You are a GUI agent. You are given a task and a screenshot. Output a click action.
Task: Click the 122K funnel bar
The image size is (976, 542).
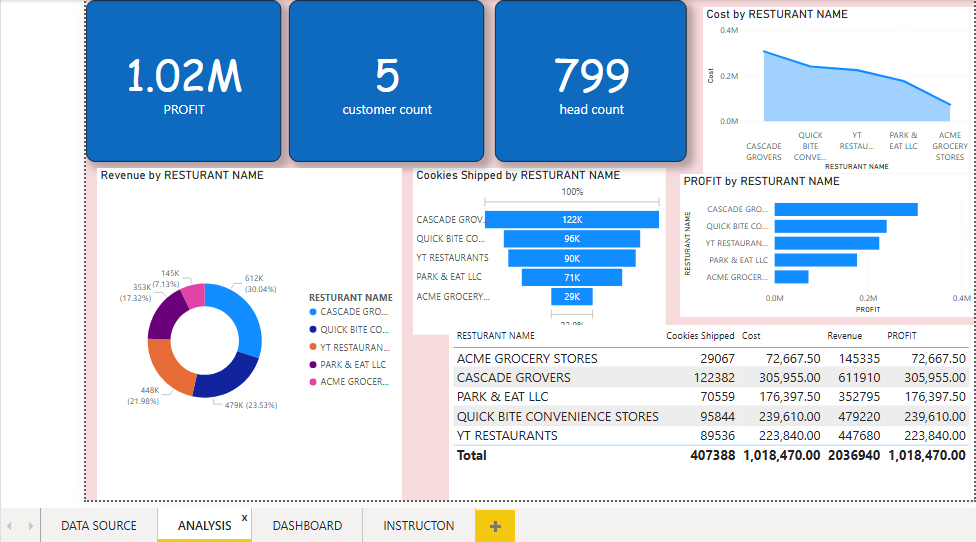[571, 220]
